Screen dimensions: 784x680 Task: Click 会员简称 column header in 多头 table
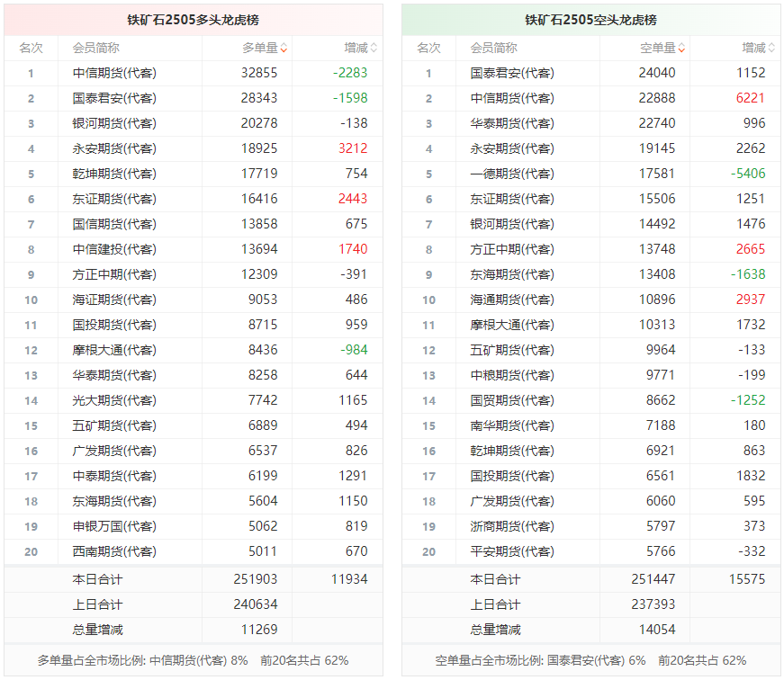point(96,49)
